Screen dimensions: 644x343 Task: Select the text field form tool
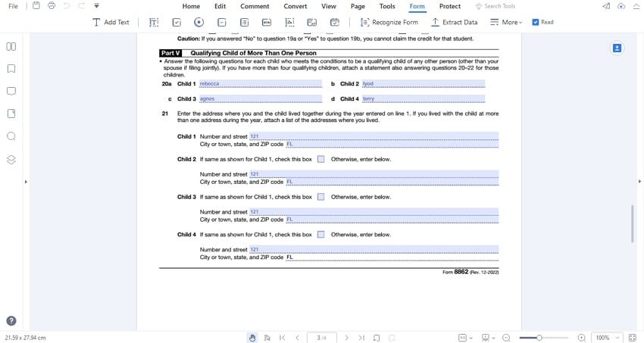pyautogui.click(x=154, y=22)
